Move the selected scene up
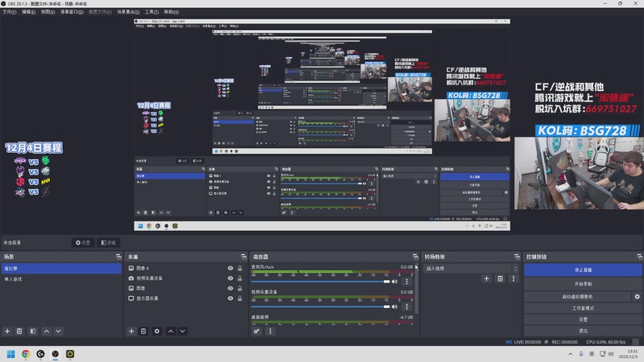The width and height of the screenshot is (644, 362). pyautogui.click(x=47, y=331)
